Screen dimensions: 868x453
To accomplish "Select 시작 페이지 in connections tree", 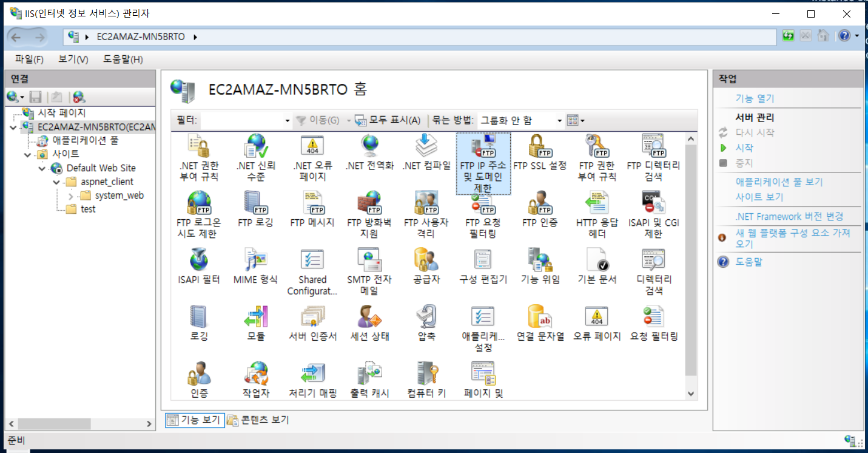I will pyautogui.click(x=62, y=113).
